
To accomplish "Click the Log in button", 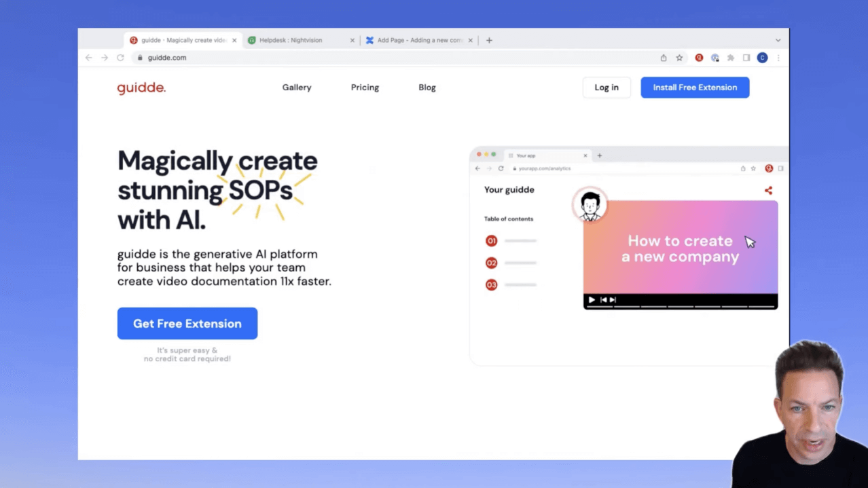I will (607, 88).
